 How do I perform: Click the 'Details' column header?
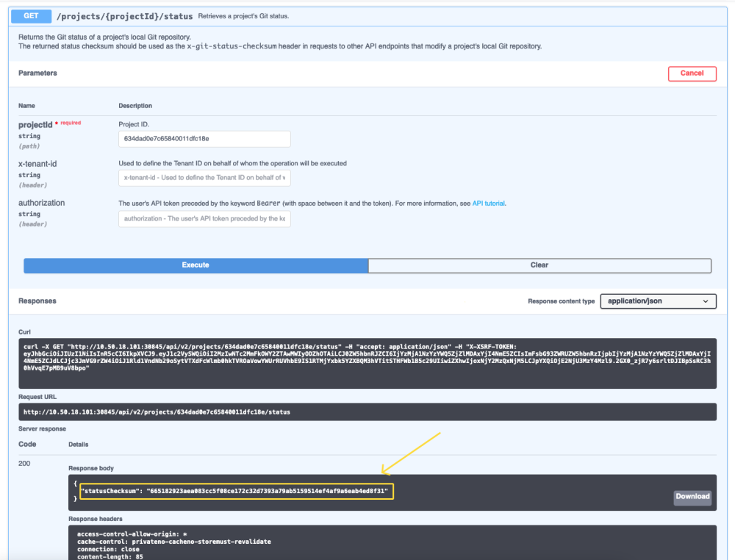pyautogui.click(x=79, y=444)
